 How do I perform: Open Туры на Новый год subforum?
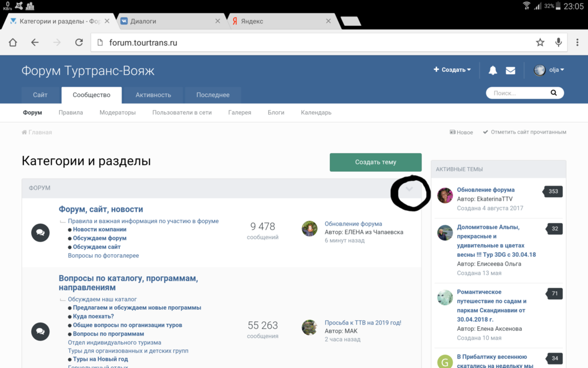(x=101, y=359)
